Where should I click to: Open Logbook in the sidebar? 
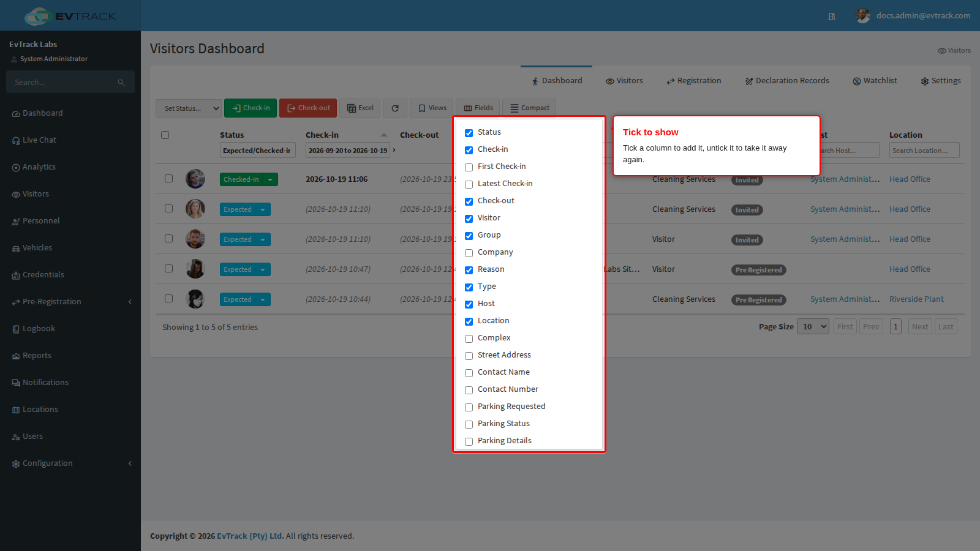point(39,329)
